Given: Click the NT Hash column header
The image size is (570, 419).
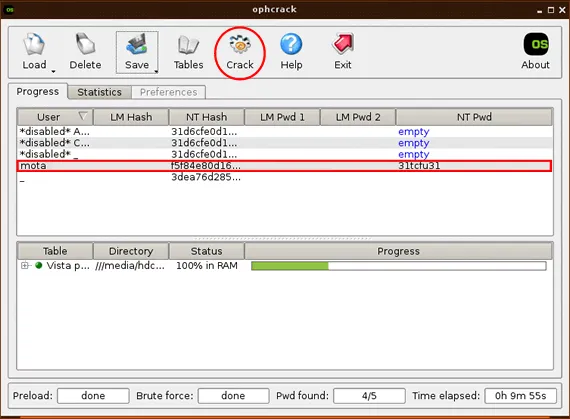Looking at the screenshot, I should [206, 117].
